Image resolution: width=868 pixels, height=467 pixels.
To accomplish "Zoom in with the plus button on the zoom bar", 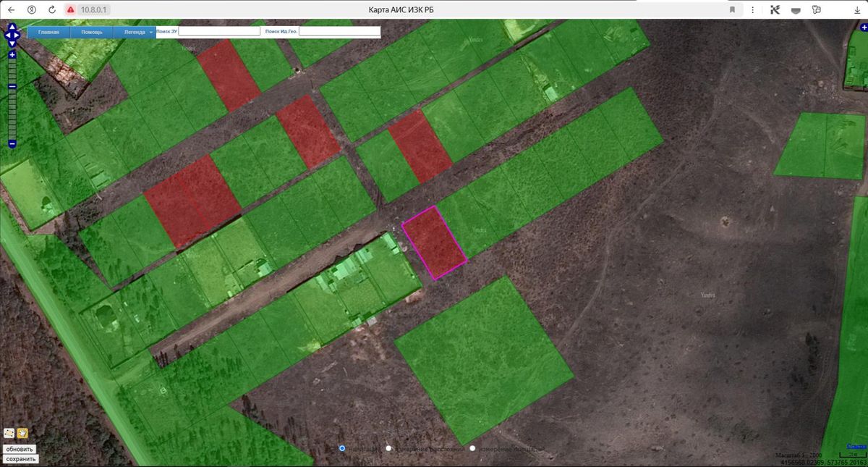I will coord(12,55).
